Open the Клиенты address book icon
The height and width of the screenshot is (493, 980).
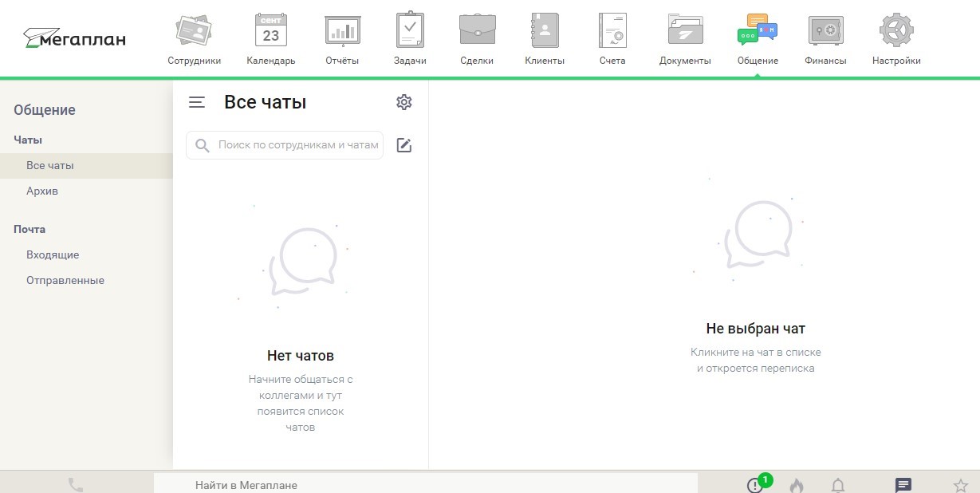pos(545,31)
